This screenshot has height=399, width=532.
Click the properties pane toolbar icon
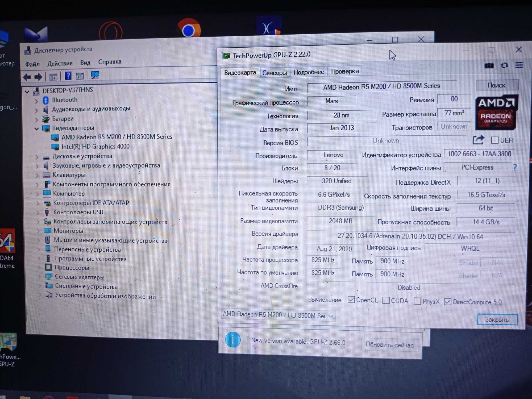click(x=80, y=76)
